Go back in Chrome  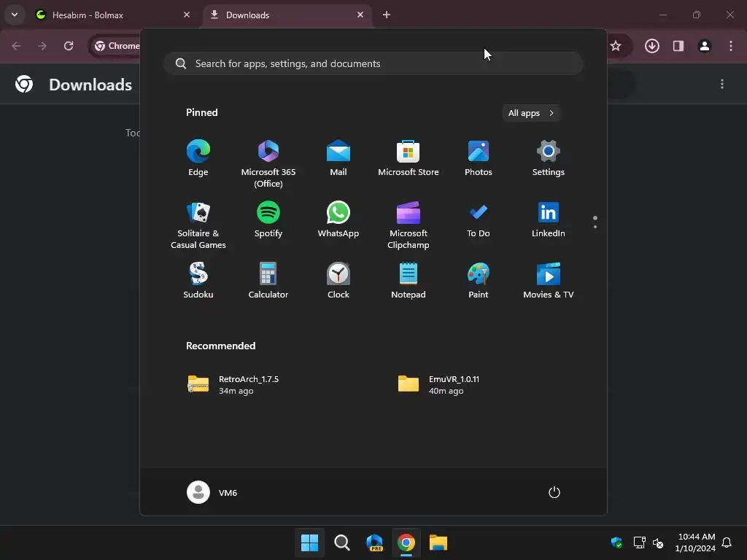16,46
